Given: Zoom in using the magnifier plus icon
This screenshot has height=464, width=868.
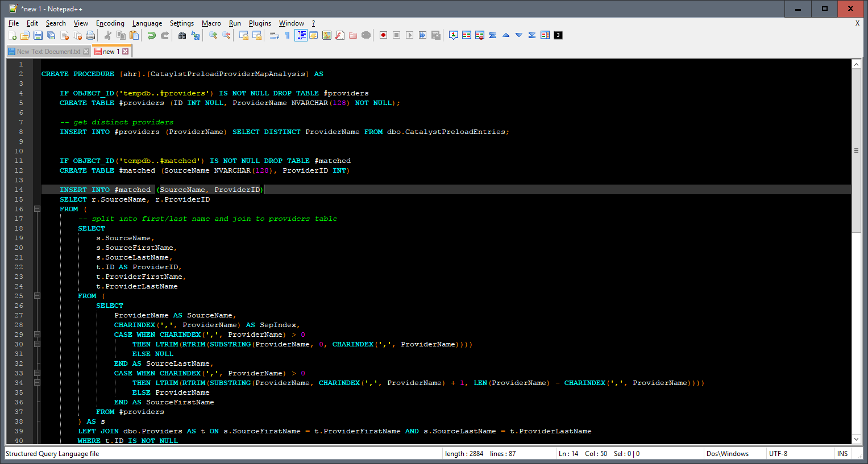Looking at the screenshot, I should pyautogui.click(x=213, y=35).
